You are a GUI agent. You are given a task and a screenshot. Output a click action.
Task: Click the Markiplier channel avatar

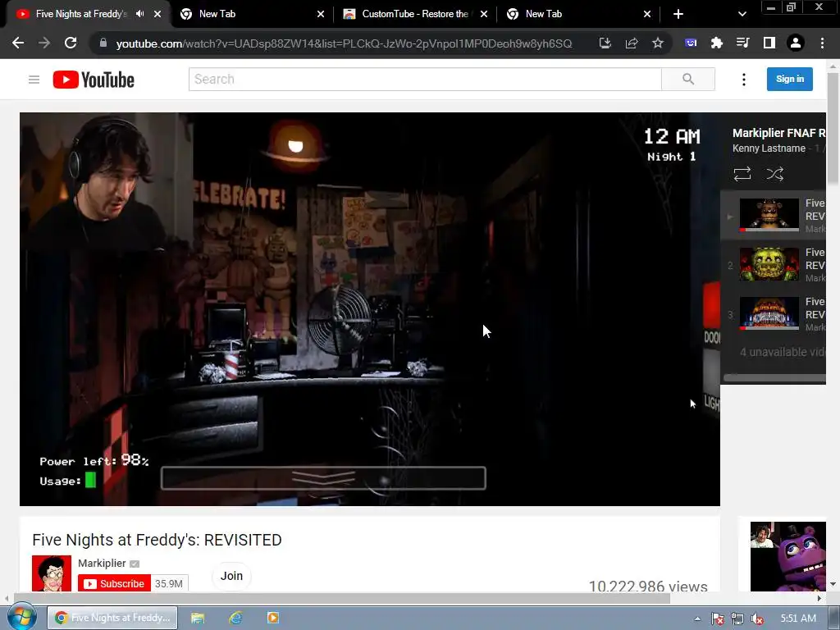coord(52,573)
